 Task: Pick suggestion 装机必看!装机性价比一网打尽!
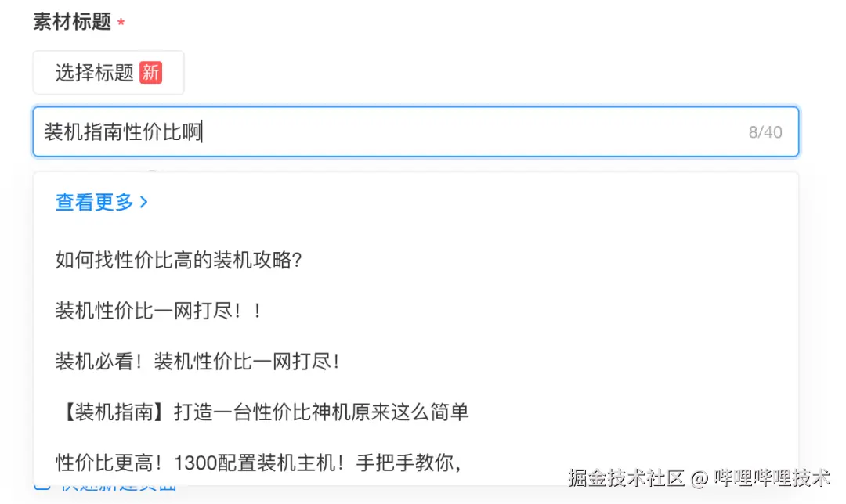[x=197, y=362]
